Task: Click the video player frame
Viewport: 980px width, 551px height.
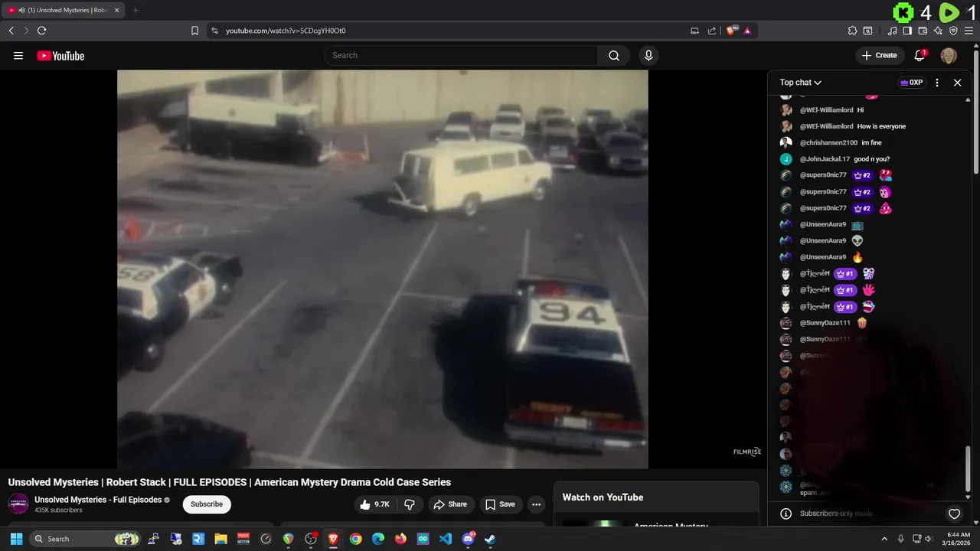Action: [383, 269]
